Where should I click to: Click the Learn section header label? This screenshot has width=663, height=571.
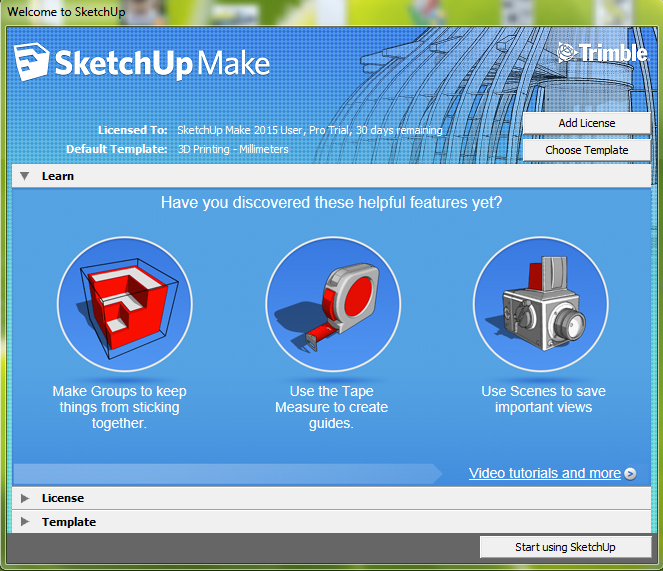pos(58,176)
